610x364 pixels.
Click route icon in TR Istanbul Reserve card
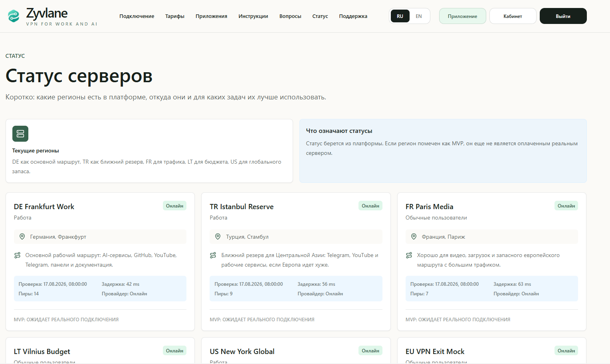pyautogui.click(x=213, y=255)
